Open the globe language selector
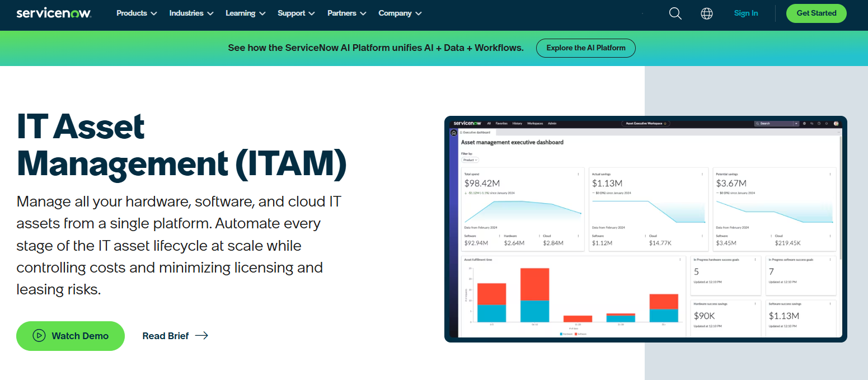 (707, 13)
